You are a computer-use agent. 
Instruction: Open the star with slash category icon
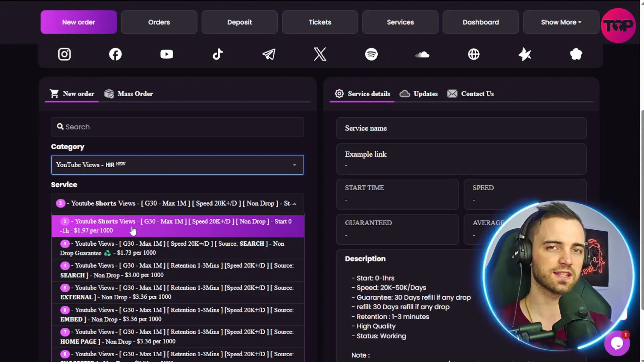coord(525,54)
